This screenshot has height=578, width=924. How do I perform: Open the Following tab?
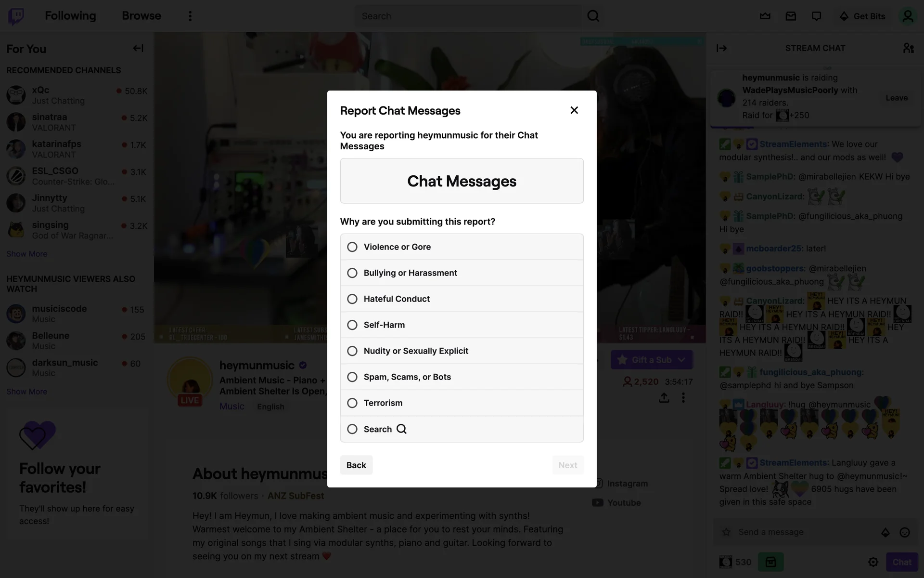70,16
